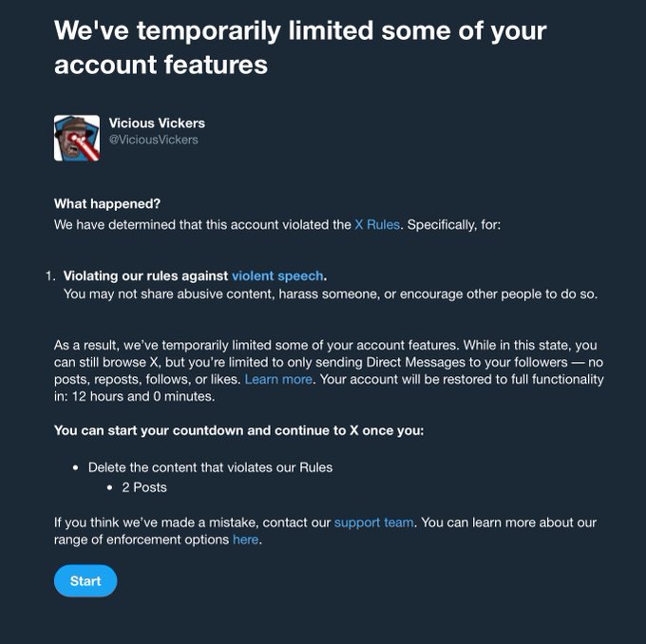Open the X Rules link

[377, 224]
